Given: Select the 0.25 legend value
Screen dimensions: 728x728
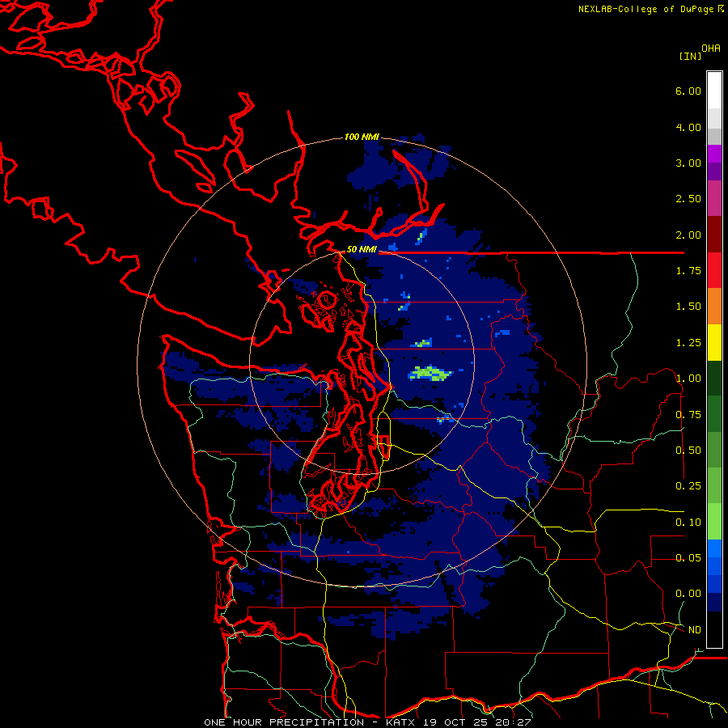Looking at the screenshot, I should pos(688,486).
